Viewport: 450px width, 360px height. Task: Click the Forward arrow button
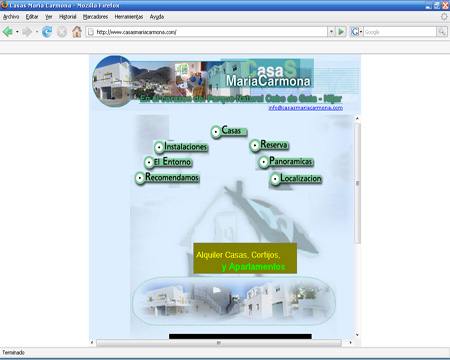coord(27,32)
